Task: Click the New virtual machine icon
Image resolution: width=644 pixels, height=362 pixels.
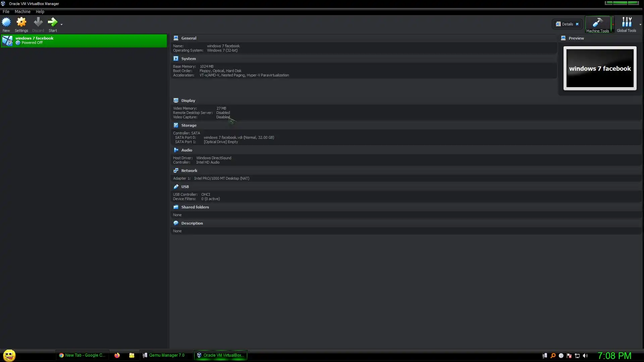Action: pyautogui.click(x=6, y=22)
